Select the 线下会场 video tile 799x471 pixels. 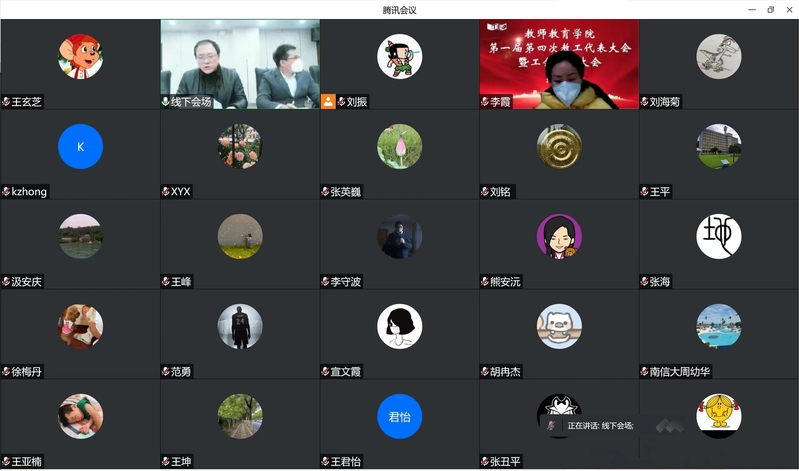click(240, 64)
